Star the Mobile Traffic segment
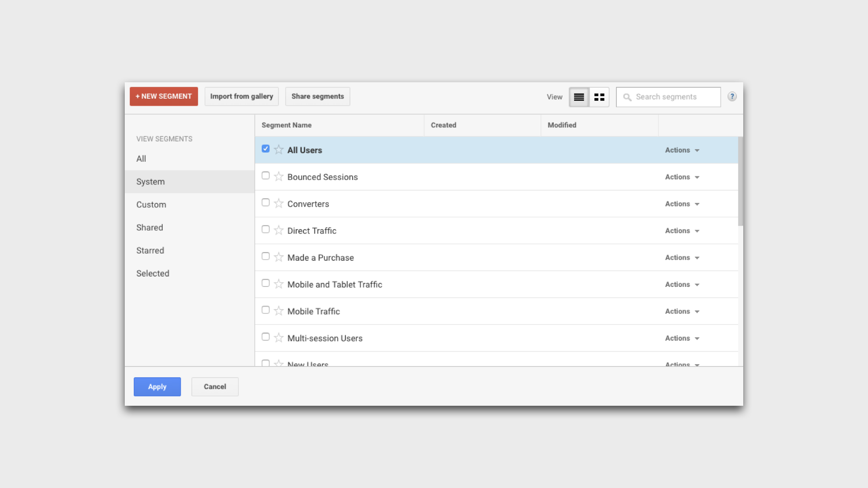 [278, 310]
